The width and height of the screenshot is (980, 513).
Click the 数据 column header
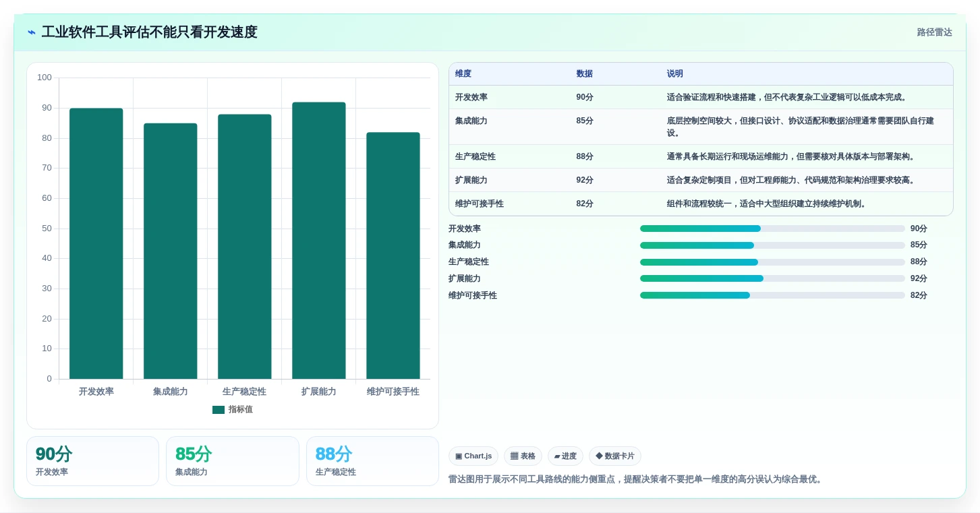585,73
